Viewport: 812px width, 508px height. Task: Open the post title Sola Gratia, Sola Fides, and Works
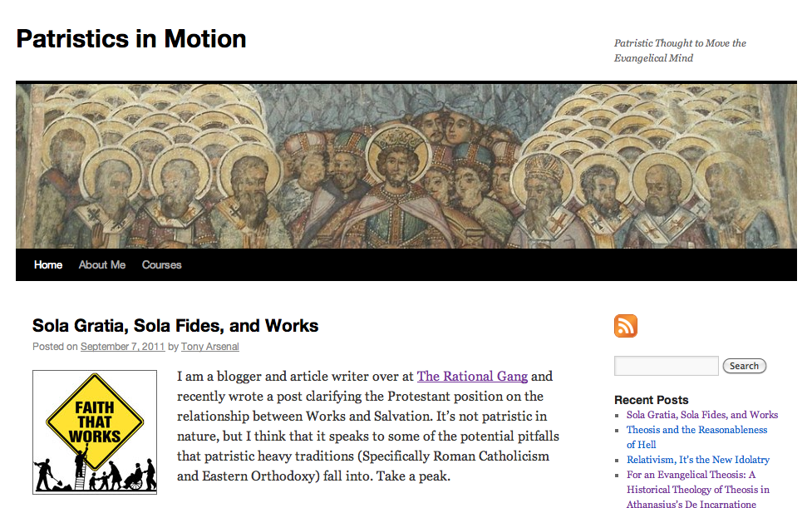click(x=175, y=326)
